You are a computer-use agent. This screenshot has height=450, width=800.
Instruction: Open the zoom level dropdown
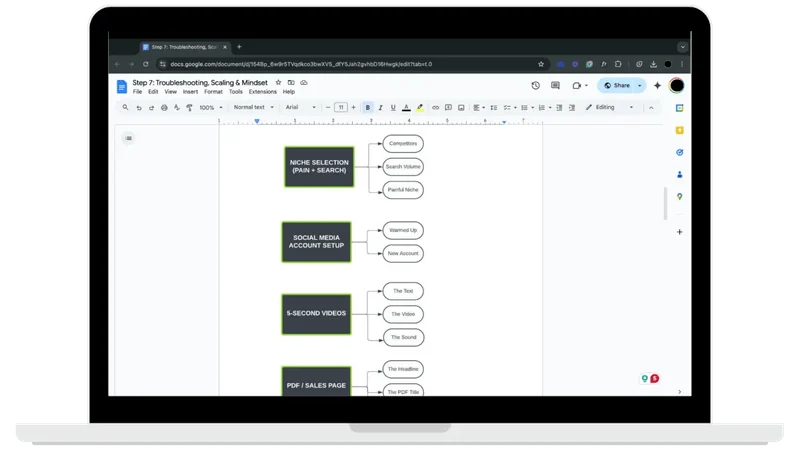[x=211, y=108]
